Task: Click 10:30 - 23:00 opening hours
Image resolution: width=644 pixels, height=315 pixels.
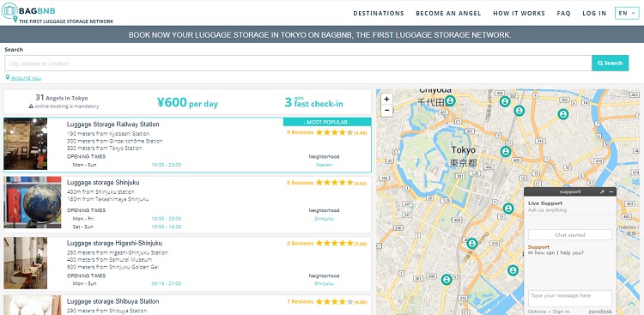Action: pos(167,165)
